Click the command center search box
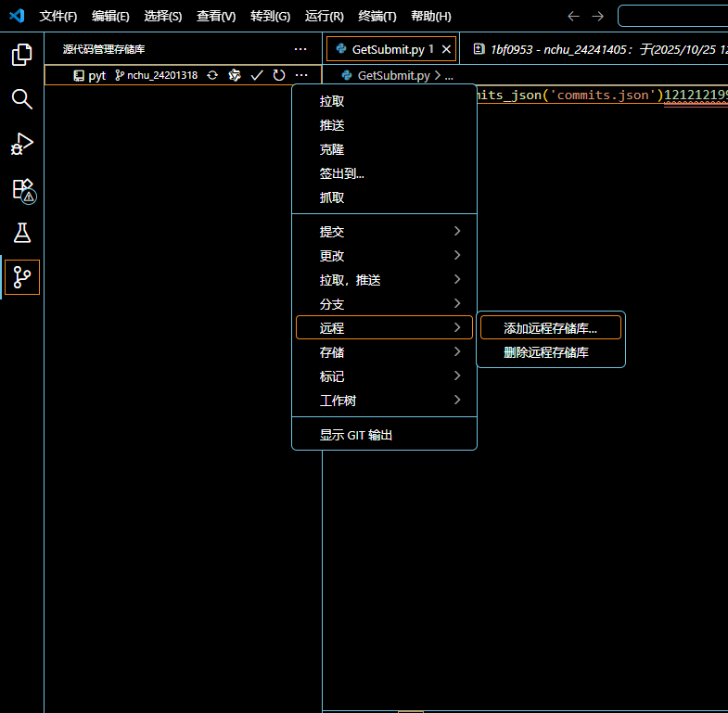The width and height of the screenshot is (728, 713). [673, 17]
